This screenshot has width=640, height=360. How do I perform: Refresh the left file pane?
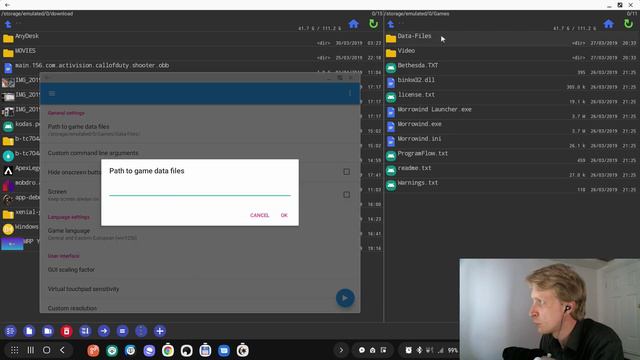click(373, 24)
